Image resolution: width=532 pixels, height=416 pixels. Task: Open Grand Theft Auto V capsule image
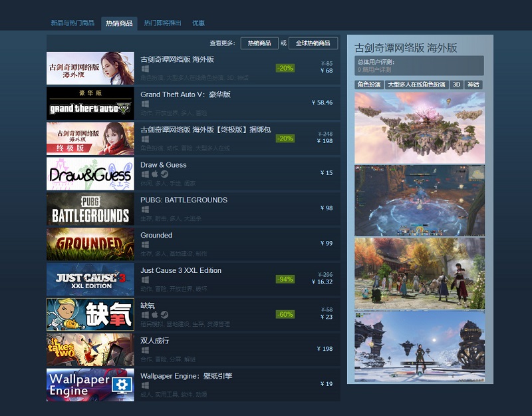pyautogui.click(x=90, y=104)
